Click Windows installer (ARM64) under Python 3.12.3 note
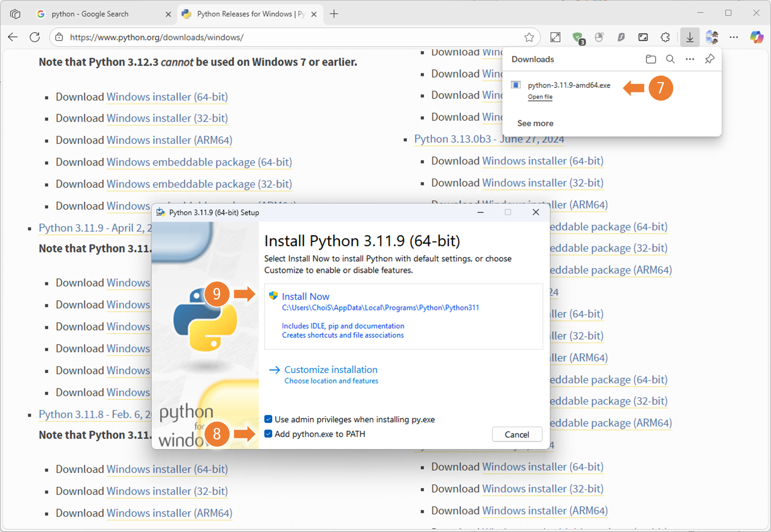This screenshot has height=532, width=771. click(x=169, y=140)
